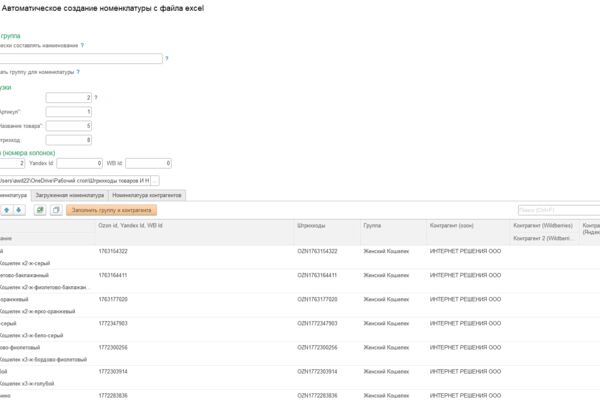Click the green table icon in toolbar

click(x=40, y=210)
